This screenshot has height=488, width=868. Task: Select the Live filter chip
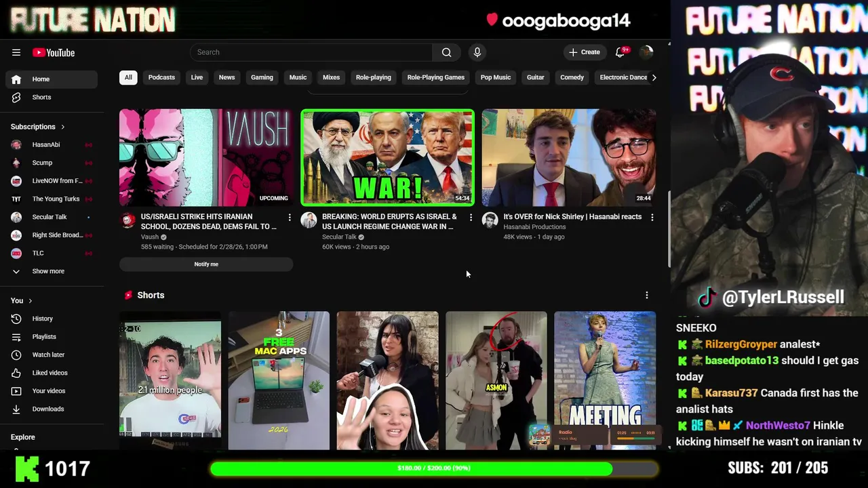coord(197,77)
